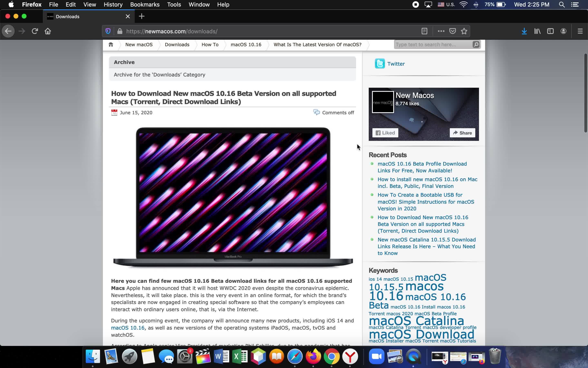Screen dimensions: 588x368
Task: Toggle the Firefox sidebar
Action: tap(550, 31)
